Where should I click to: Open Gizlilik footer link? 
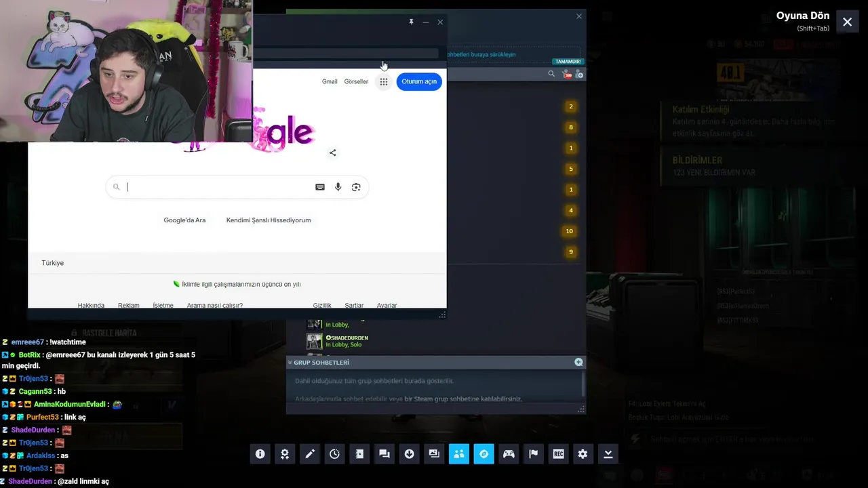tap(322, 306)
